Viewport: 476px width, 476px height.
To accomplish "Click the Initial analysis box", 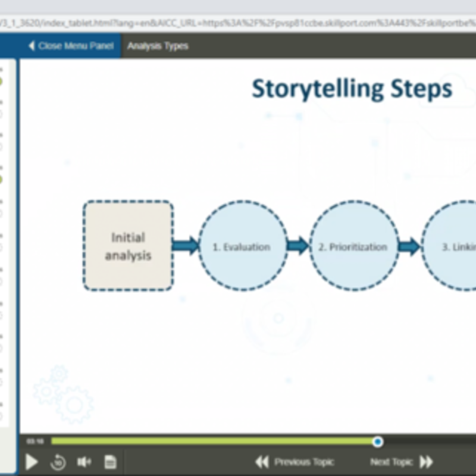I will (x=128, y=246).
